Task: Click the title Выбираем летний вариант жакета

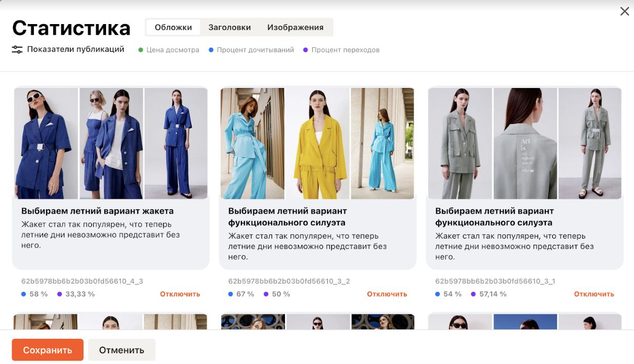Action: (x=97, y=211)
